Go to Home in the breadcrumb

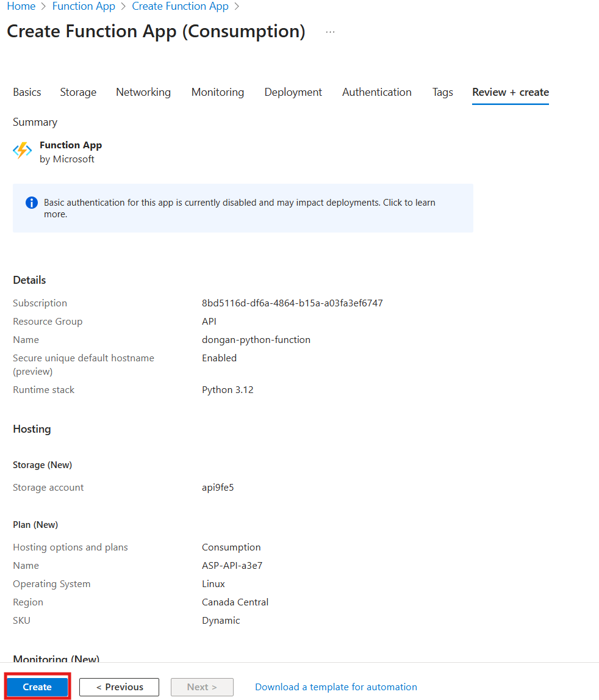click(x=21, y=7)
